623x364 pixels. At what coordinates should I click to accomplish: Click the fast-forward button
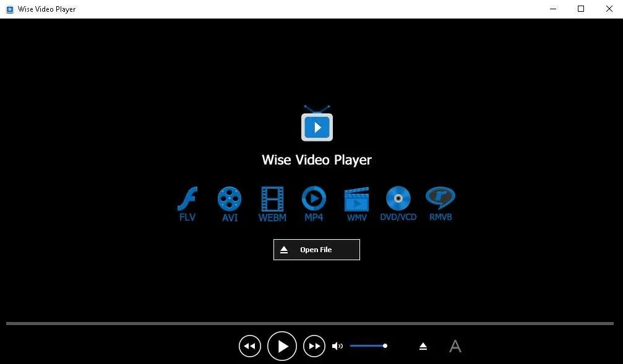point(314,346)
